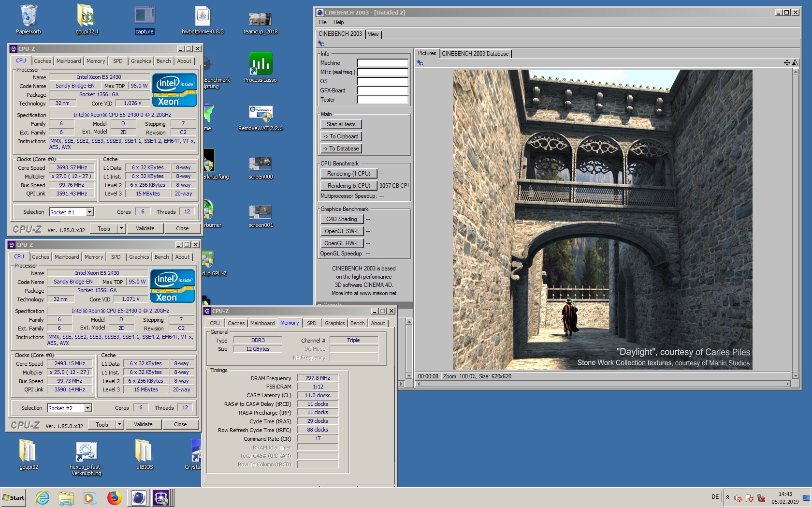Click the Intel Xeon logo in top CPU-Z

coord(174,90)
